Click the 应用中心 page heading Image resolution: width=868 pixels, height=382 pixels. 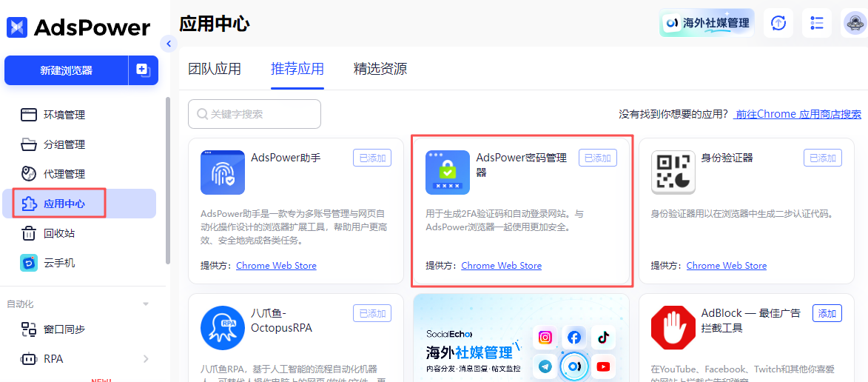click(215, 24)
